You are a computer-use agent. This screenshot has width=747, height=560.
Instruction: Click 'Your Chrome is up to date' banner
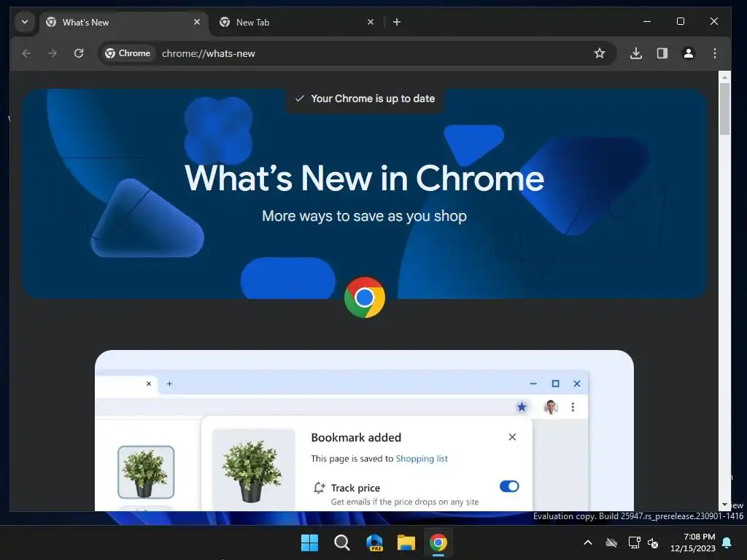pyautogui.click(x=365, y=98)
